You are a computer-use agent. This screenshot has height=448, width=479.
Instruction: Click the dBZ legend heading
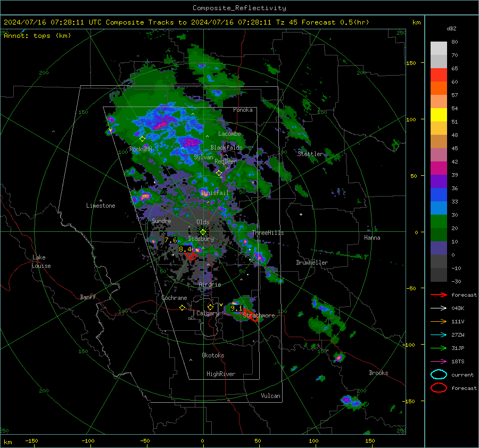point(451,28)
